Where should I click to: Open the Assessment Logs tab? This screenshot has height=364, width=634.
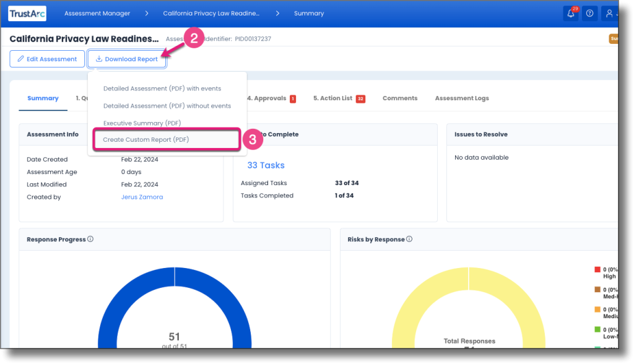click(462, 98)
